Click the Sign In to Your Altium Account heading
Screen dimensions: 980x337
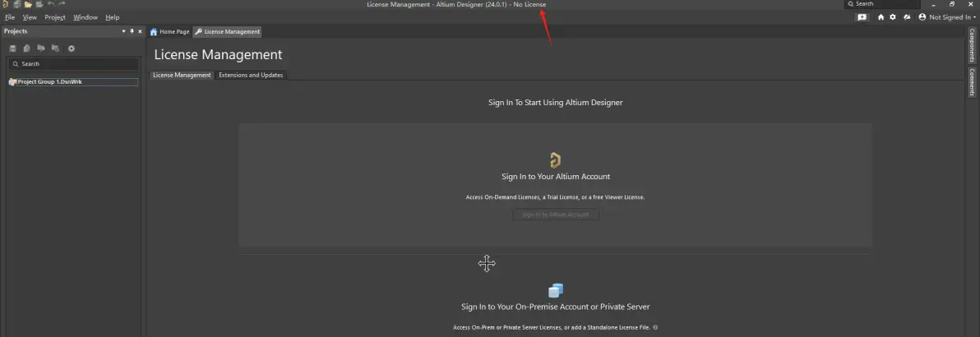click(556, 177)
